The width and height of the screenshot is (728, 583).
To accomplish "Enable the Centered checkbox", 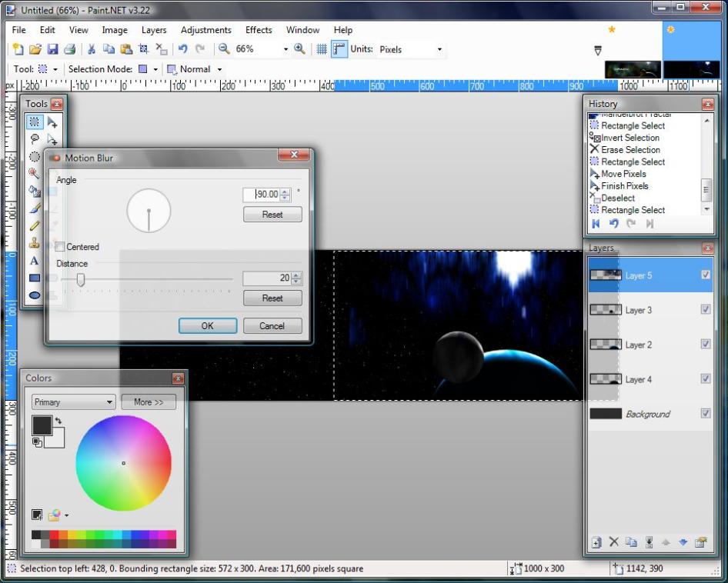I will pos(60,247).
